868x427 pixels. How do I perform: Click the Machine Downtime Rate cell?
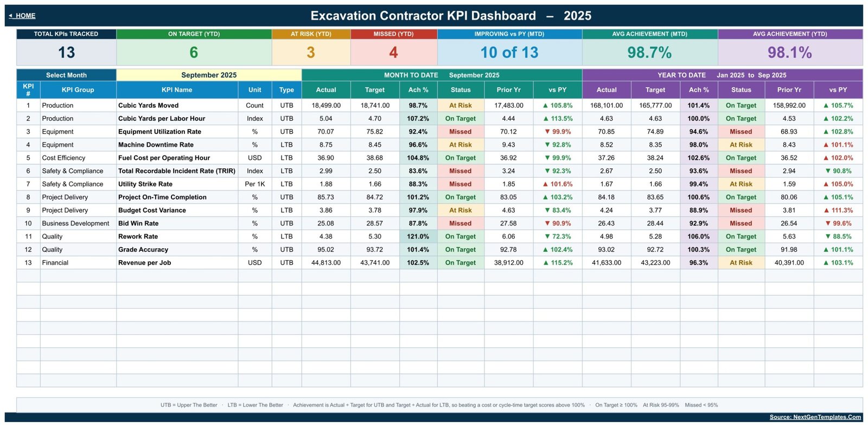(177, 145)
